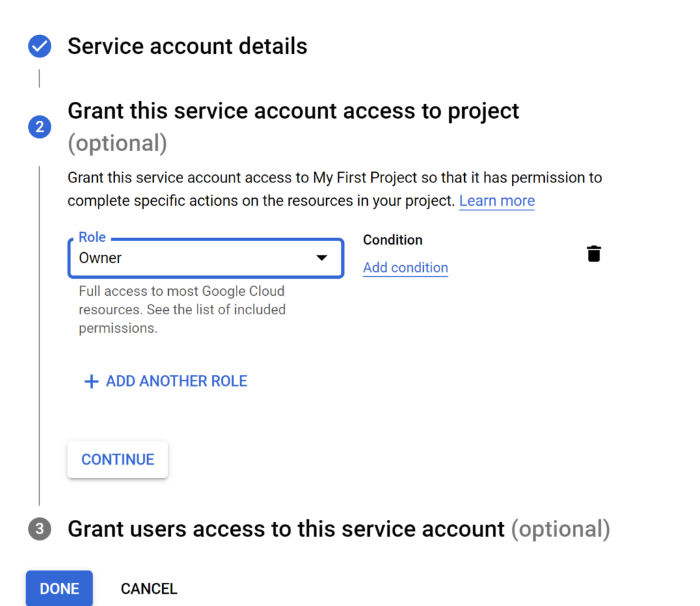Cancel the service account creation
Screen dimensions: 700x606
(149, 589)
